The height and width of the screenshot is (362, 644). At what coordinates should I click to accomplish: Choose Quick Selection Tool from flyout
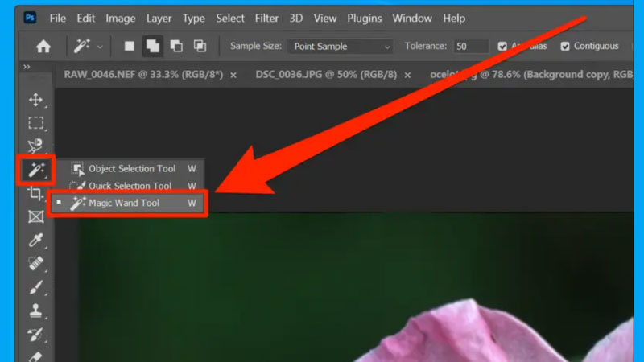click(x=130, y=186)
